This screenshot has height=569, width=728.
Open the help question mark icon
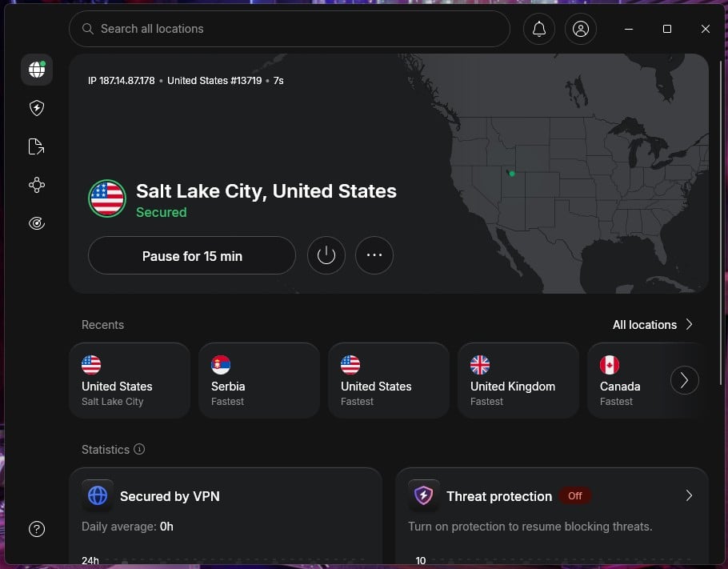tap(37, 529)
